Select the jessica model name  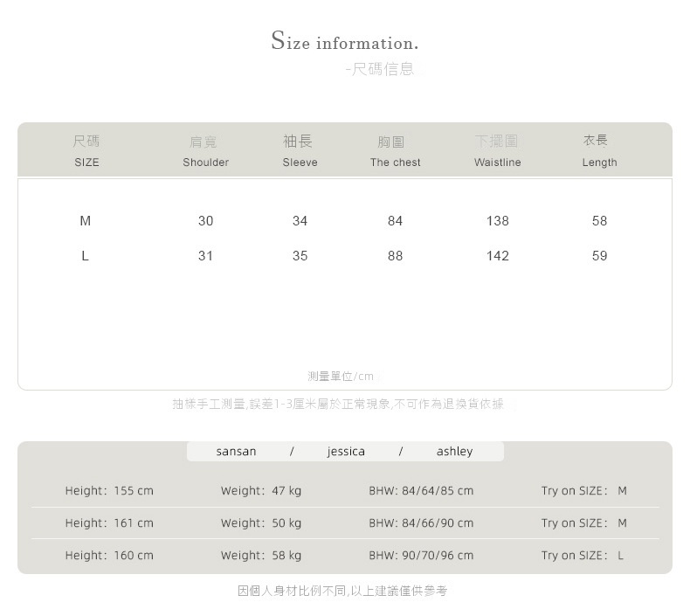coord(346,452)
